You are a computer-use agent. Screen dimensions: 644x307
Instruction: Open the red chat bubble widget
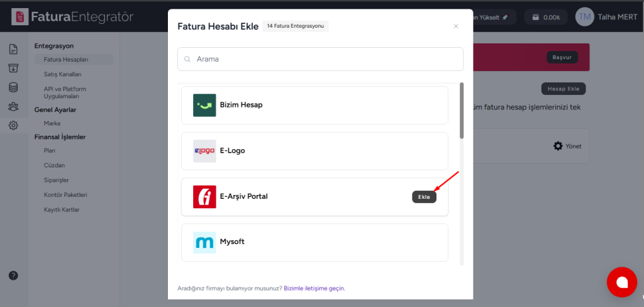(621, 282)
